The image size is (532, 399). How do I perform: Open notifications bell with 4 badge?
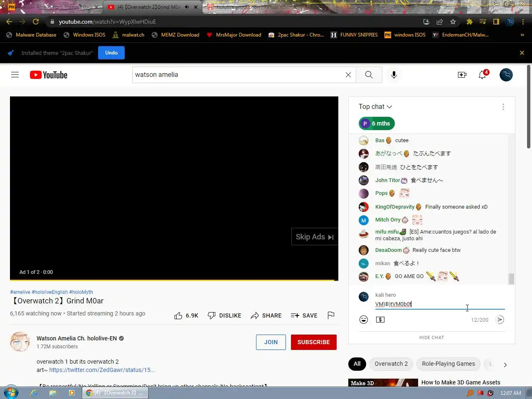(483, 75)
